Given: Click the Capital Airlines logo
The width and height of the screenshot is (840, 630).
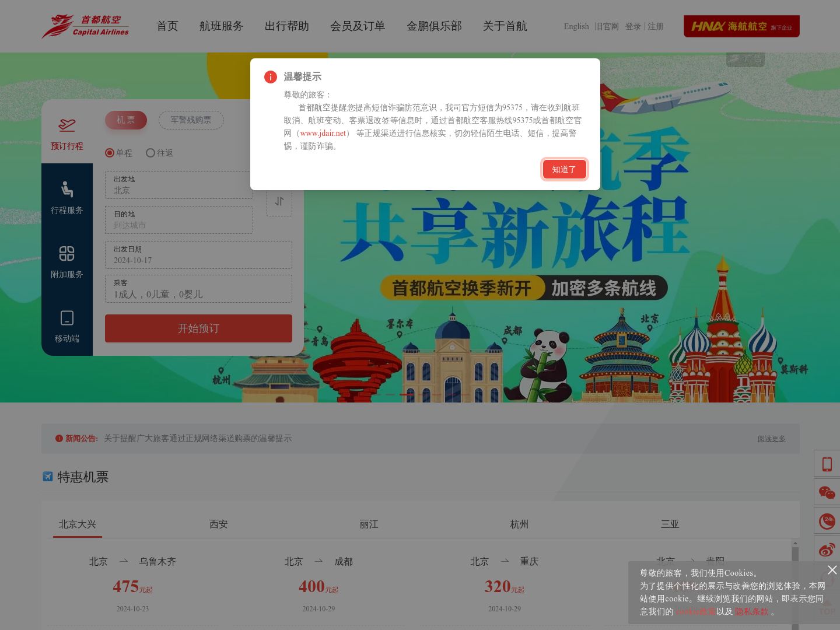Looking at the screenshot, I should coord(85,26).
